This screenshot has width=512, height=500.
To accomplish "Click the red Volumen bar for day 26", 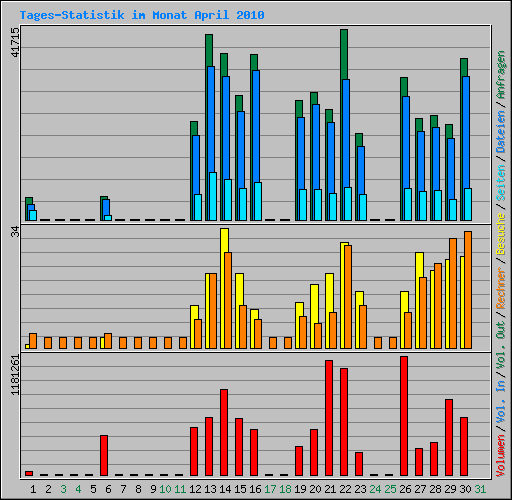I will click(x=404, y=416).
